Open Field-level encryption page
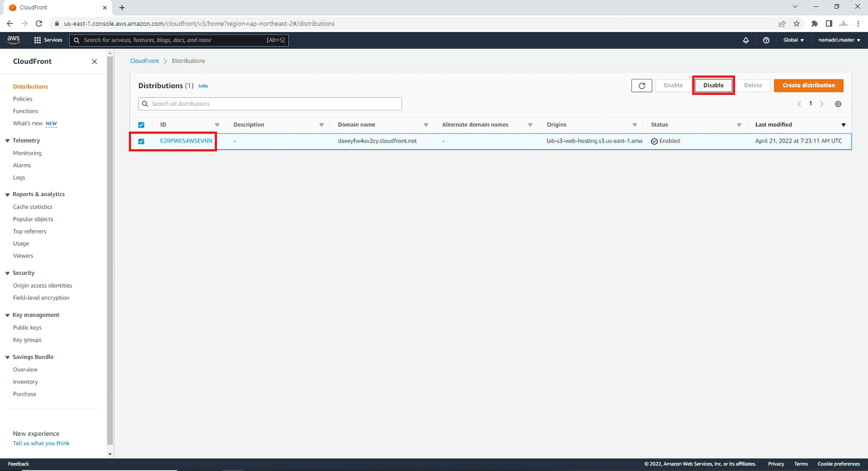Image resolution: width=868 pixels, height=471 pixels. click(41, 298)
